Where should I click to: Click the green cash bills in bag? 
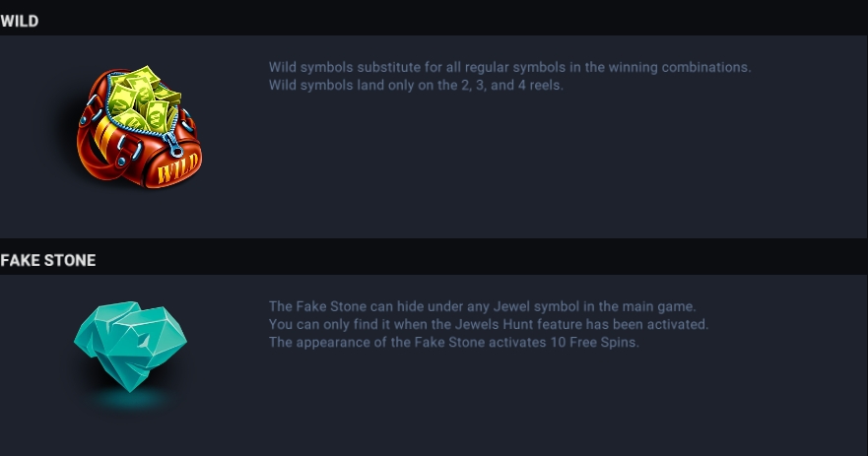point(143,98)
